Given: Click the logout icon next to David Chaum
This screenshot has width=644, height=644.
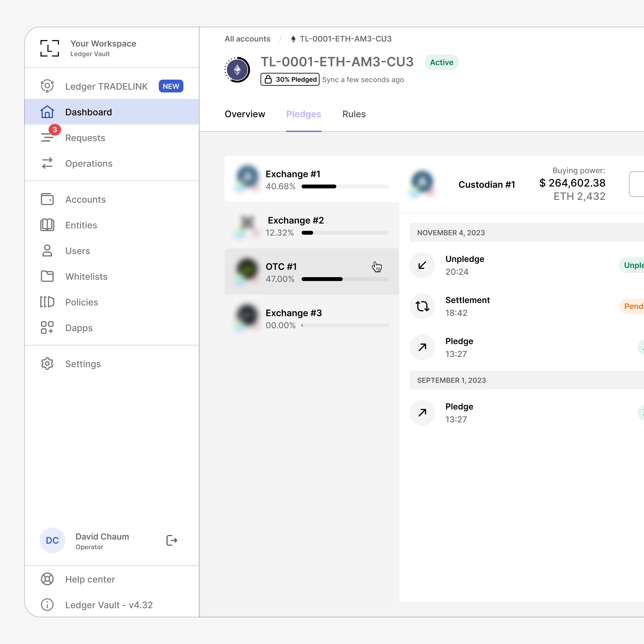Looking at the screenshot, I should coord(172,540).
